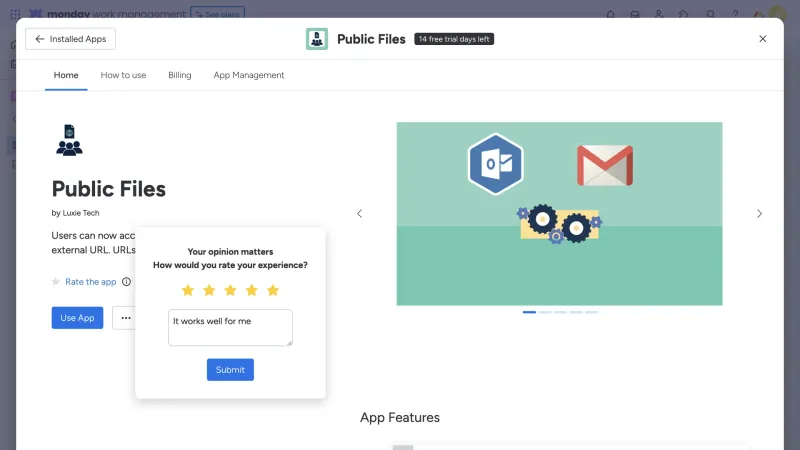Select the second rating star
The height and width of the screenshot is (450, 800).
click(209, 290)
